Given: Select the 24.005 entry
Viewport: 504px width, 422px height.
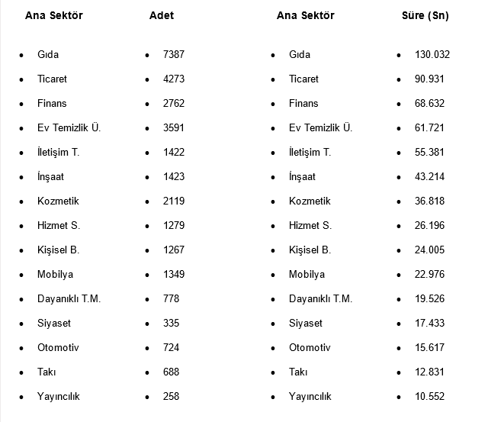Looking at the screenshot, I should click(429, 250).
